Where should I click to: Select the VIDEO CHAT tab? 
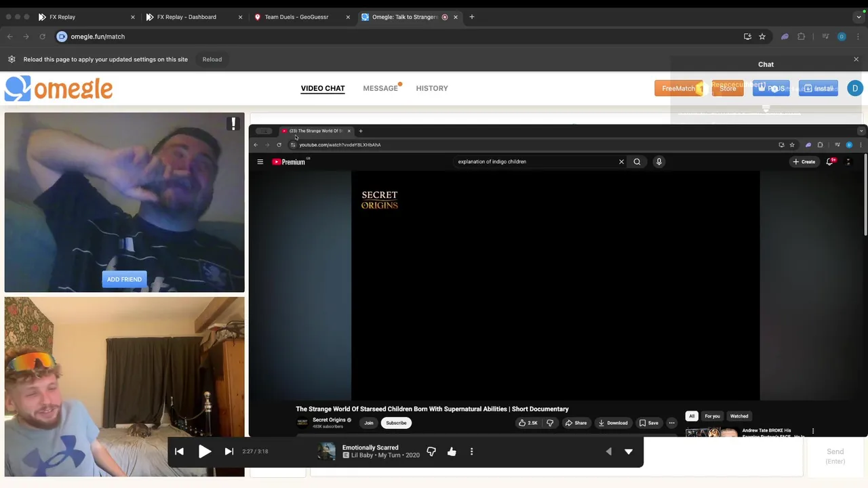pos(323,88)
